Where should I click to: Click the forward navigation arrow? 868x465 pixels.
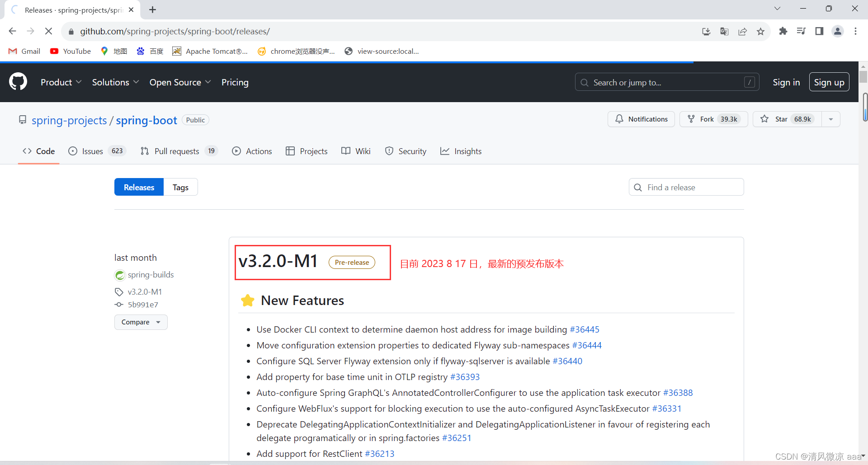pos(31,31)
